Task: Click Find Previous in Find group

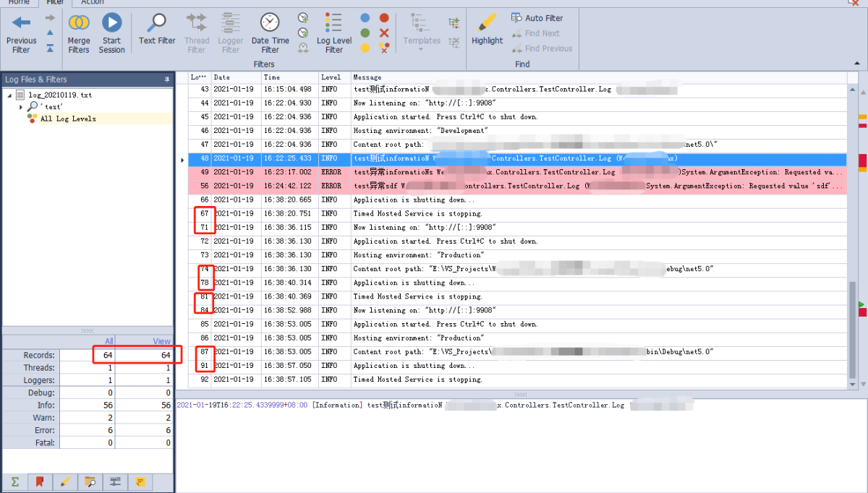Action: click(542, 48)
